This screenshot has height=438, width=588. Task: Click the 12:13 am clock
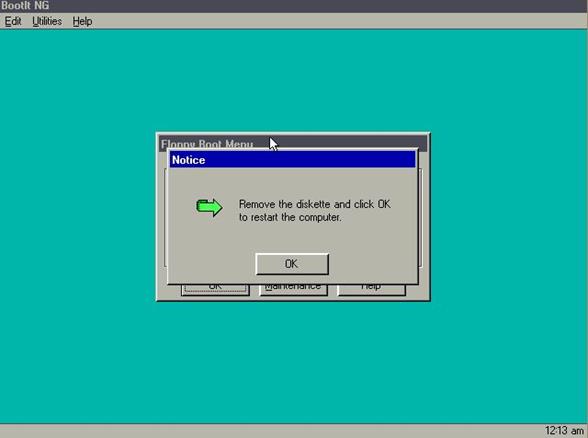point(564,430)
